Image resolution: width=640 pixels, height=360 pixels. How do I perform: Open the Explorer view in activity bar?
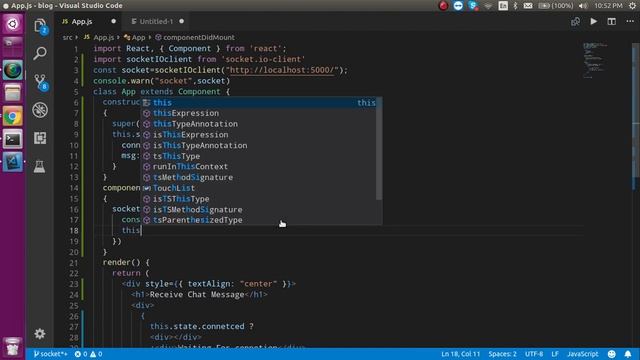(x=40, y=26)
